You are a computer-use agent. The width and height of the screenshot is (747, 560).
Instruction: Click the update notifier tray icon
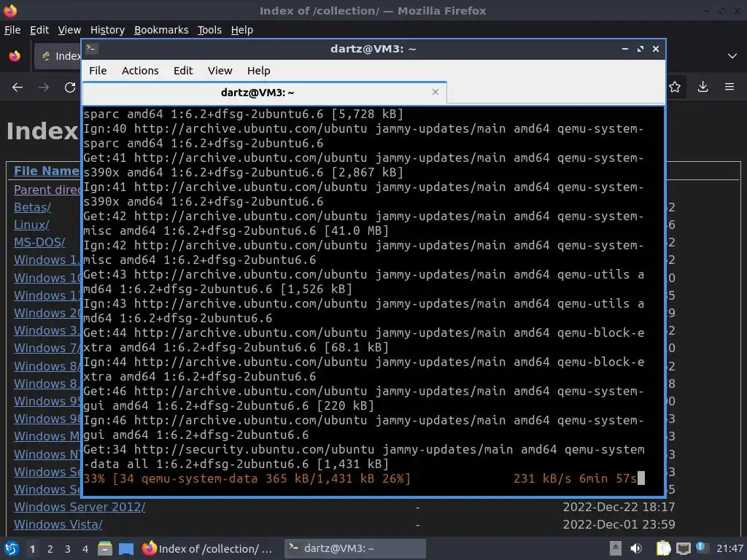coord(700,548)
